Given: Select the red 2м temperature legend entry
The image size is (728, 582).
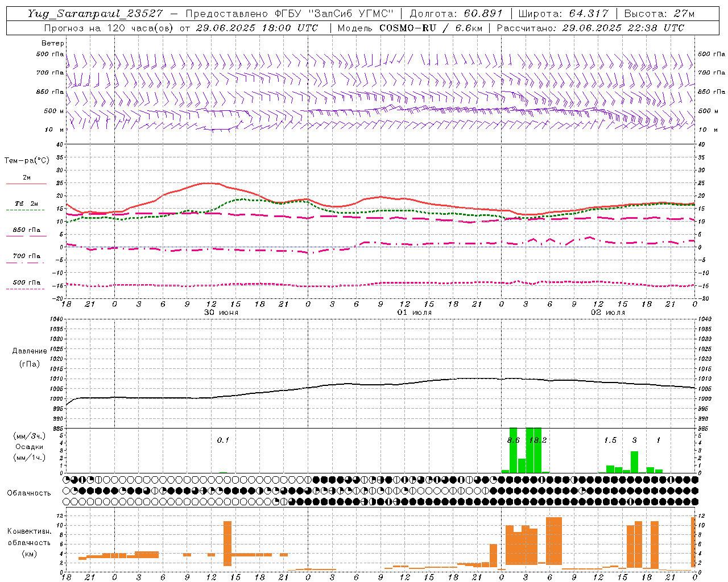Looking at the screenshot, I should (x=26, y=180).
